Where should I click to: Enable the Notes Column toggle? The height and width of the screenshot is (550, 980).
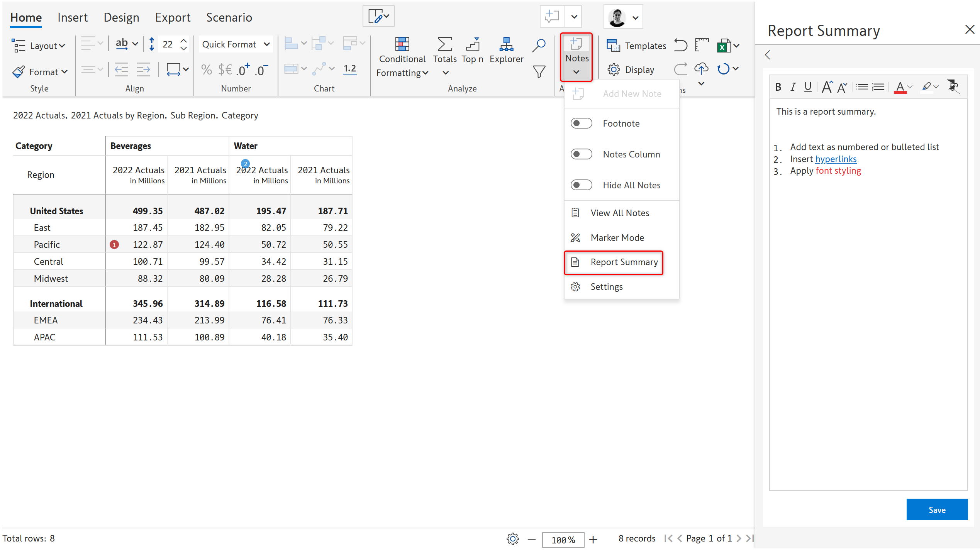(x=581, y=154)
